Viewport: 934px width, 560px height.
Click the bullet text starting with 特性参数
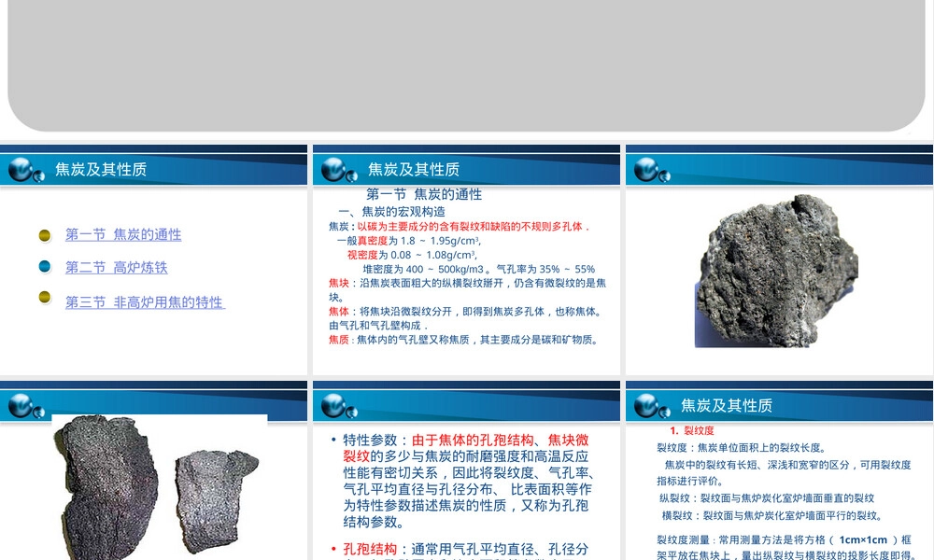pos(469,481)
